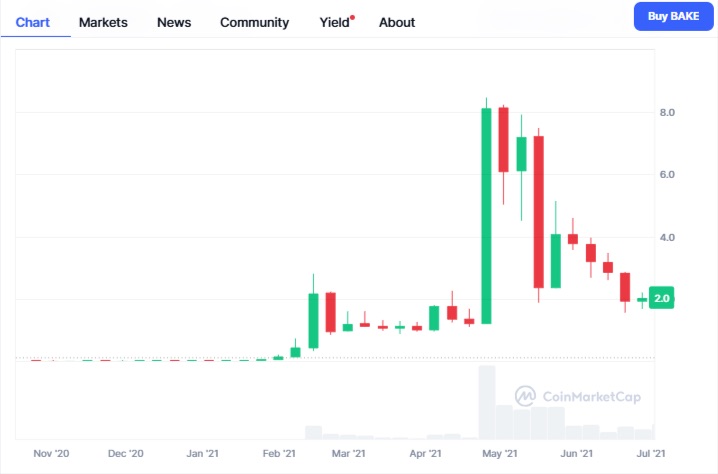Open the News tab
The image size is (718, 474).
(x=174, y=22)
